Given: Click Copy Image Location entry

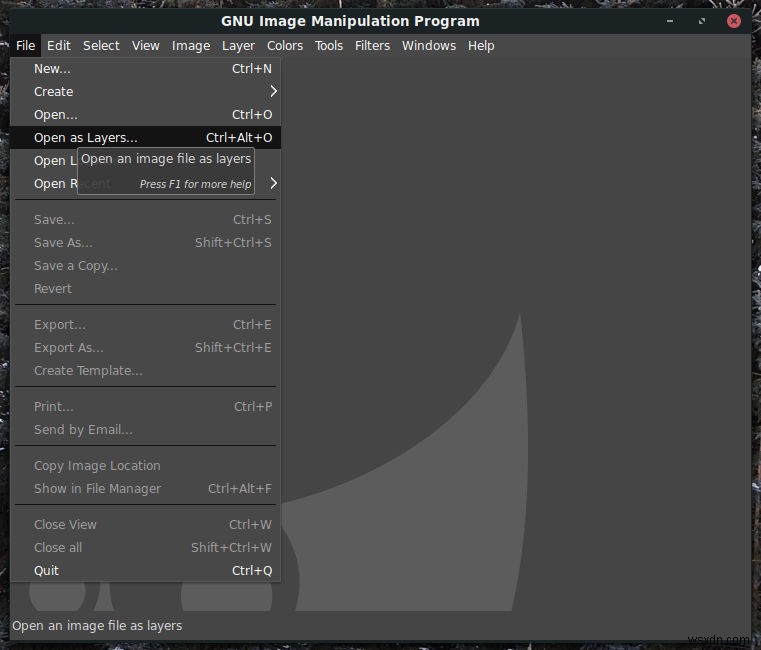Looking at the screenshot, I should pos(146,466).
